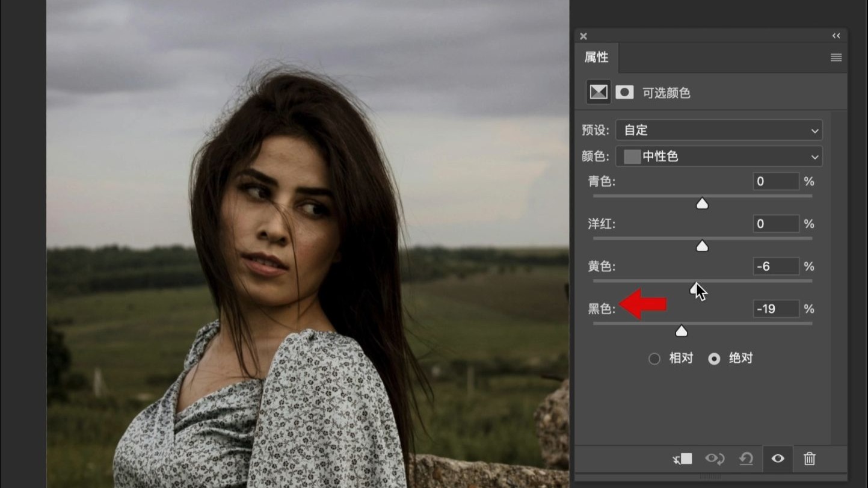Screen dimensions: 868x488
Task: Clip adjustment to layer below icon
Action: tap(682, 459)
